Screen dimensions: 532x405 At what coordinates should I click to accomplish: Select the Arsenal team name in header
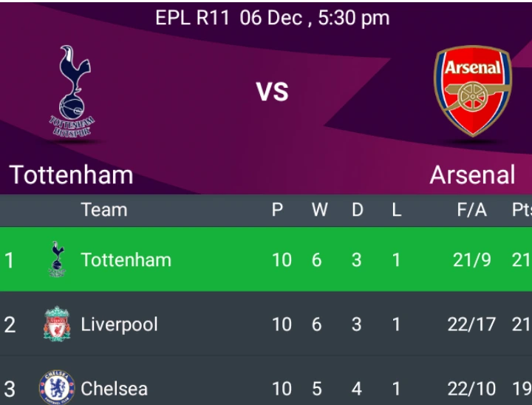point(472,175)
